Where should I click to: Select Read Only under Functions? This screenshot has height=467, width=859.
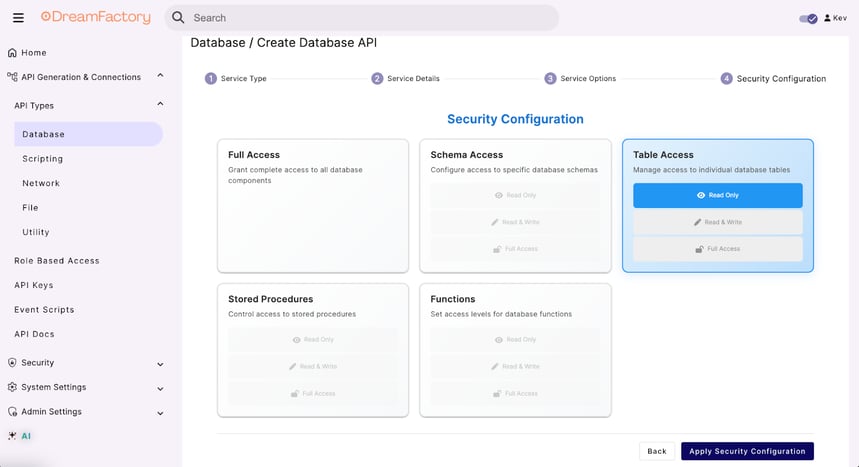515,340
